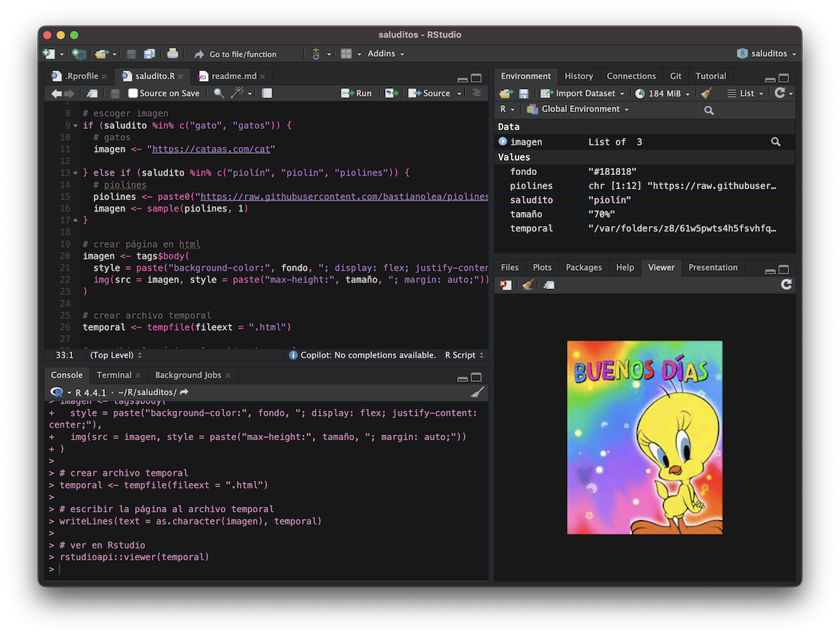Remove current viewer item with red X icon
The width and height of the screenshot is (840, 637).
coord(505,284)
